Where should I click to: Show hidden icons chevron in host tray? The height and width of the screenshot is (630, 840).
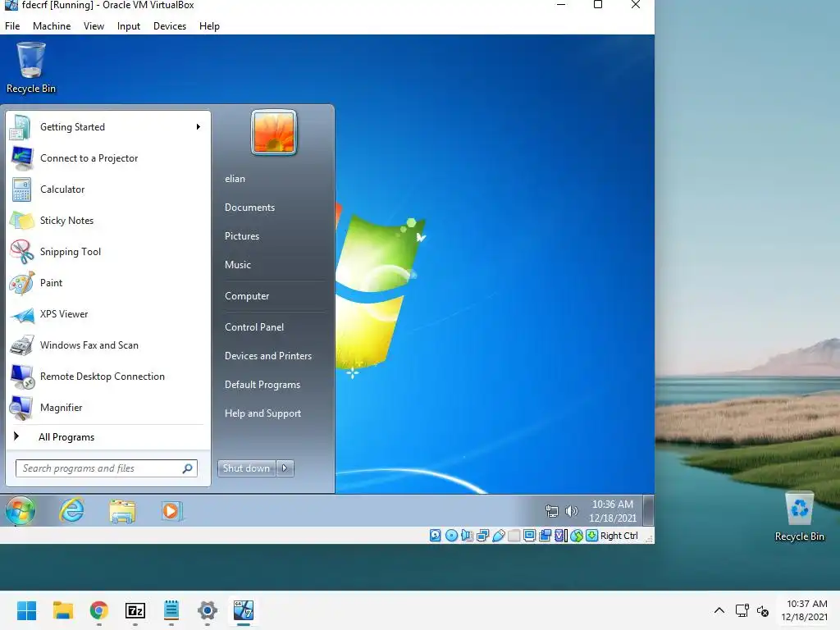pos(719,610)
